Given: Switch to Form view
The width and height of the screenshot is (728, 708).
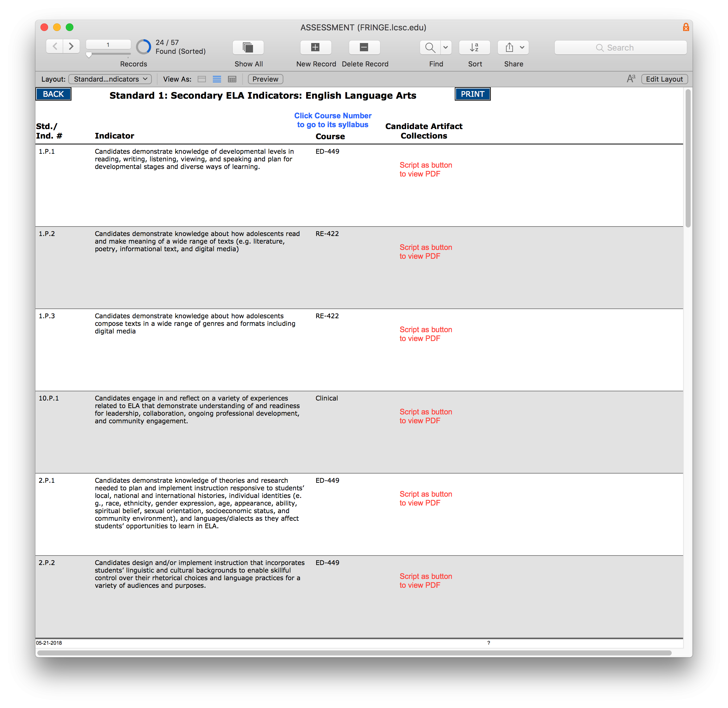Looking at the screenshot, I should [202, 79].
